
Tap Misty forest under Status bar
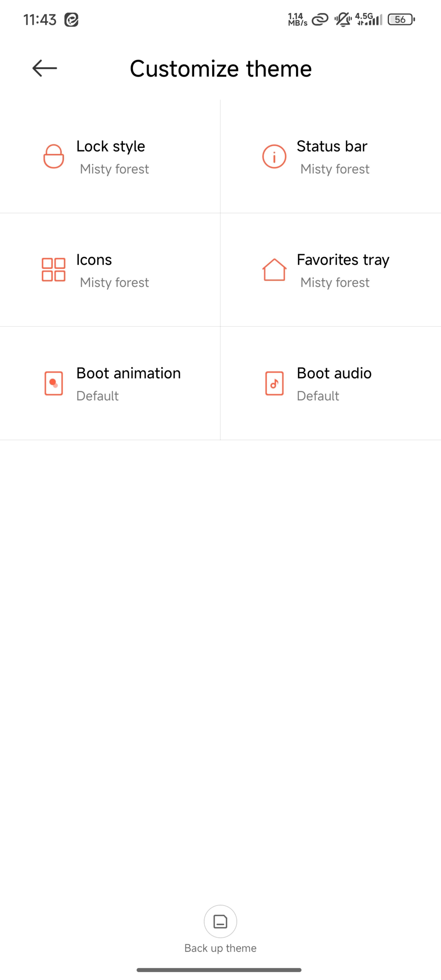[x=335, y=169]
